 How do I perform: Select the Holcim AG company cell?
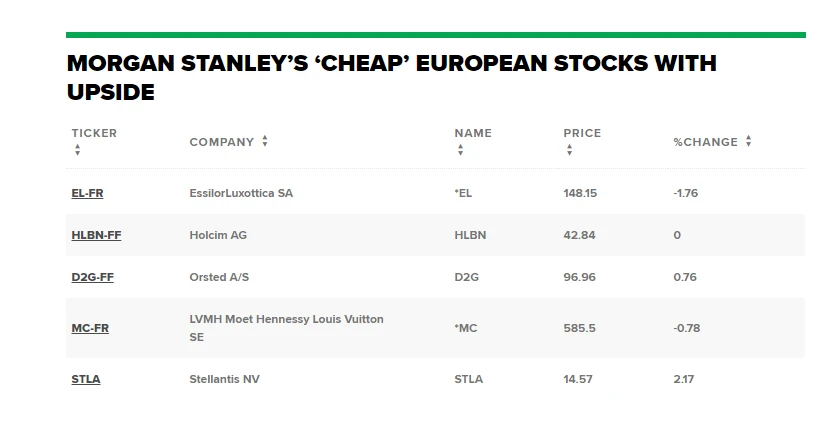pyautogui.click(x=218, y=235)
